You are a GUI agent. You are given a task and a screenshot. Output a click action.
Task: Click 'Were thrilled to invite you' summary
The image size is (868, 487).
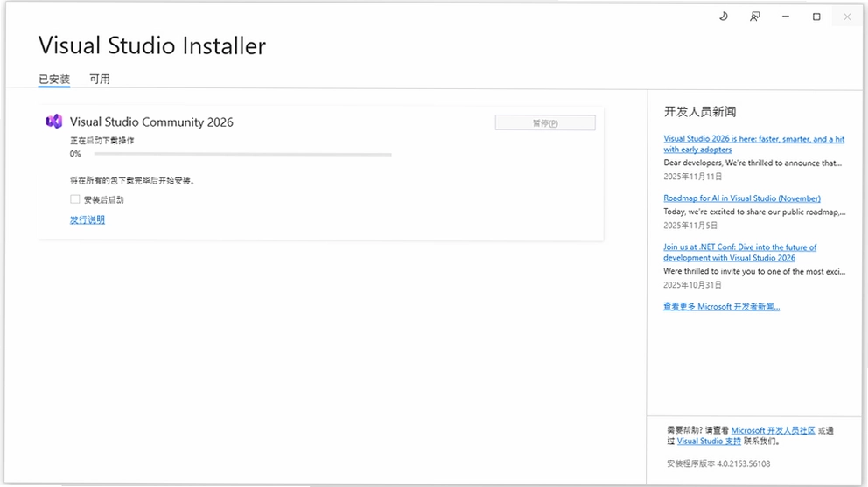(754, 271)
